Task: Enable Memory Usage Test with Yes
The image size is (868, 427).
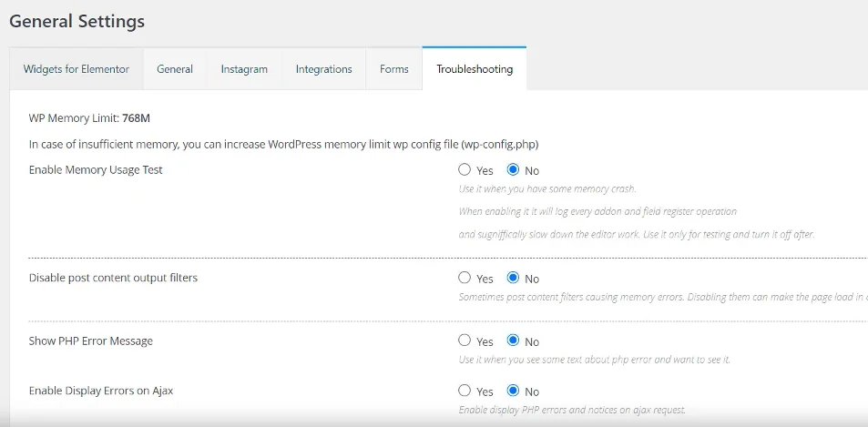Action: click(x=465, y=170)
